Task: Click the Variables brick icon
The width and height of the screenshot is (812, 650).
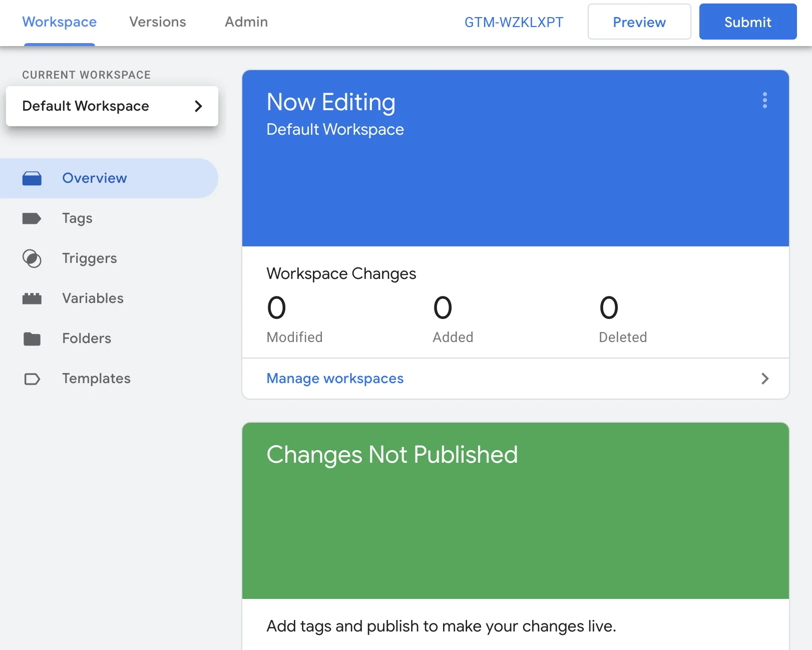Action: [x=32, y=298]
